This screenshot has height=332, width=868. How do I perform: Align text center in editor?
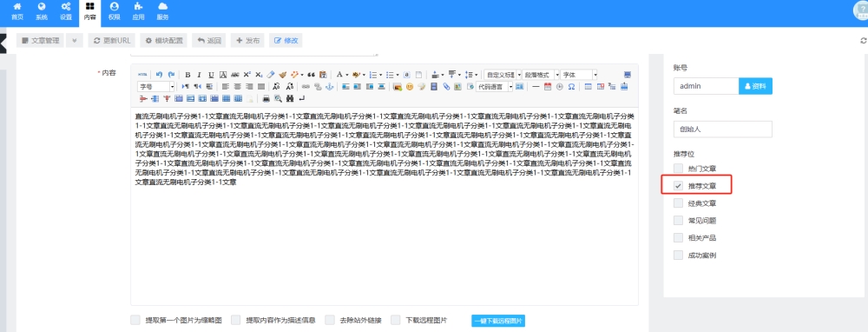click(x=238, y=86)
